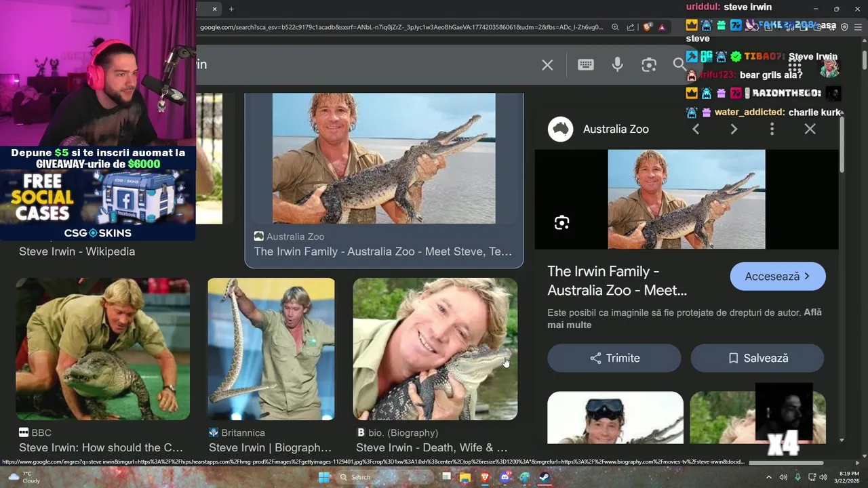Screen dimensions: 868x488
Task: Select the BBC crocodile image thumbnail
Action: point(103,349)
